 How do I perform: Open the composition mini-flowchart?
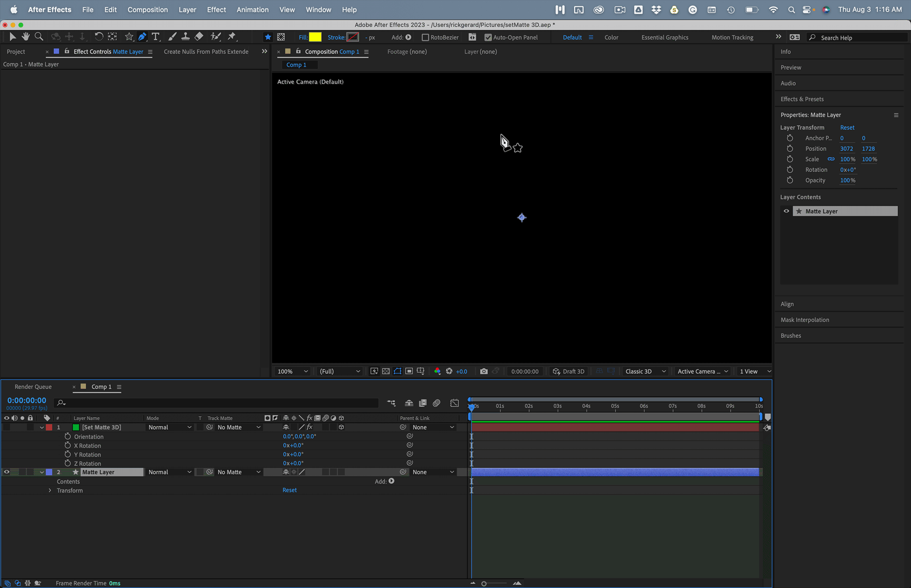tap(391, 403)
